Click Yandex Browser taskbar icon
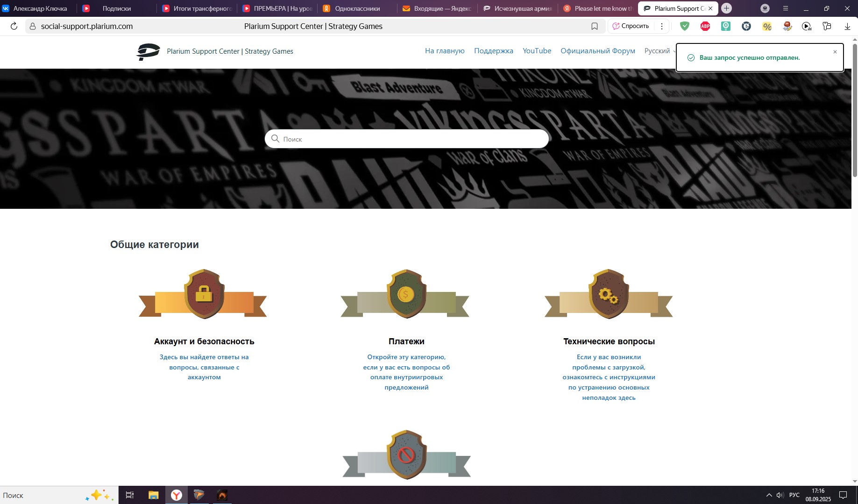The height and width of the screenshot is (504, 858). 177,495
